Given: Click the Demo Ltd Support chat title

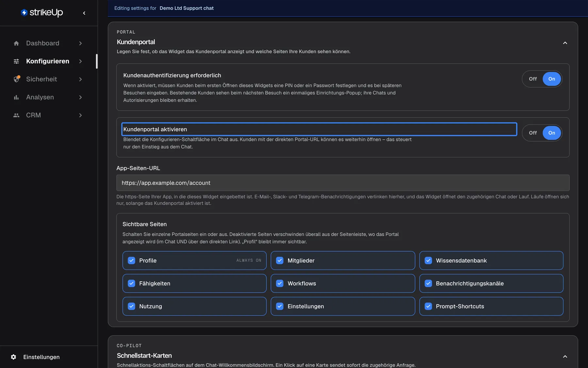Looking at the screenshot, I should [x=187, y=8].
